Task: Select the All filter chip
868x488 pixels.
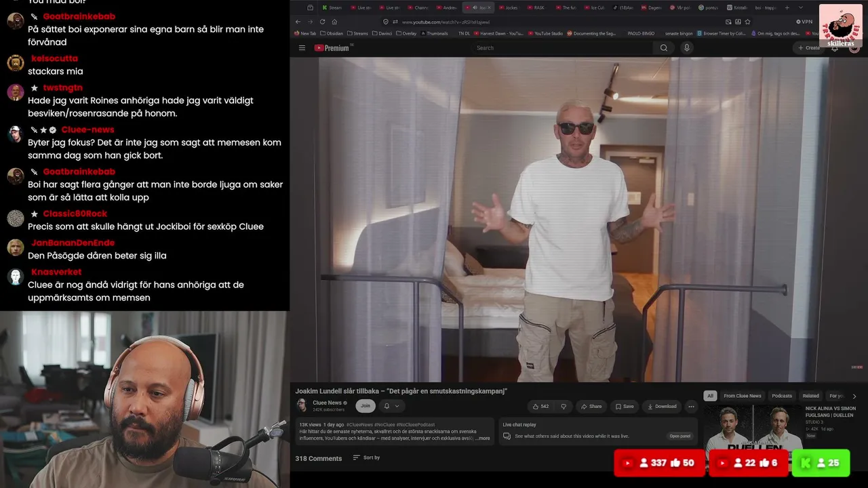Action: click(710, 396)
